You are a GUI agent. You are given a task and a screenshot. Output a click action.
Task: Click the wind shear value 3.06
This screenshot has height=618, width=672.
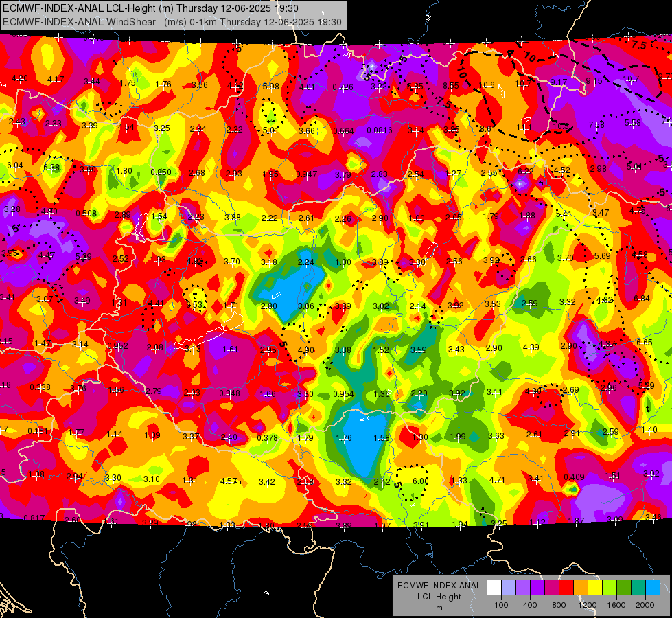point(306,306)
